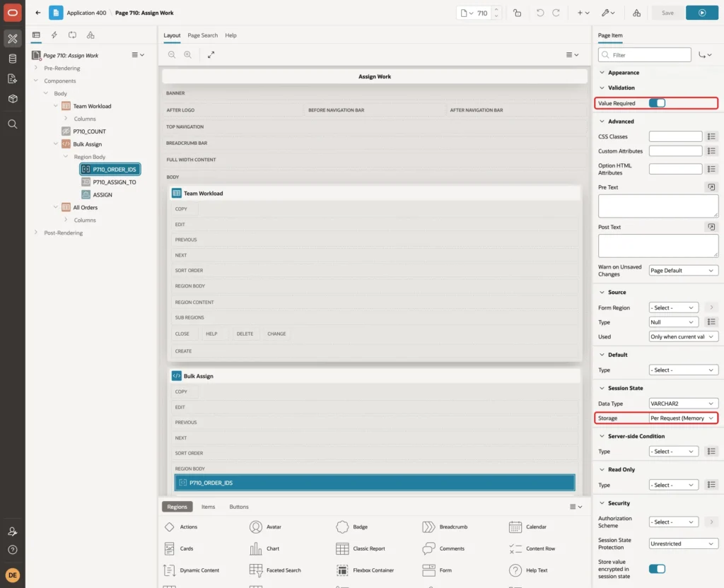Open Shared Components icon in top toolbar
Image resolution: width=724 pixels, height=588 pixels.
tap(637, 13)
